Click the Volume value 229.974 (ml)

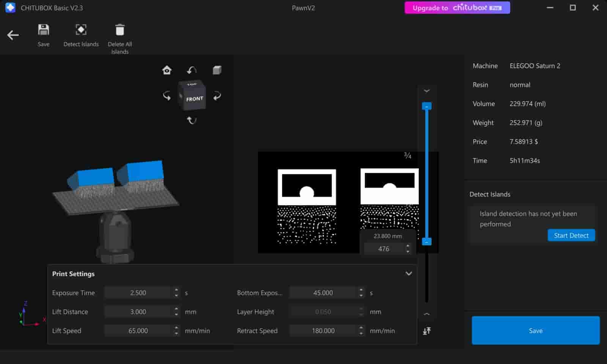[527, 104]
